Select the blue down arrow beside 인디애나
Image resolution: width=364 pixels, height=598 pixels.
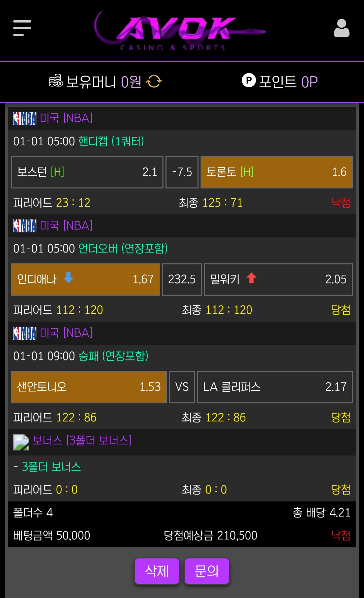[68, 278]
